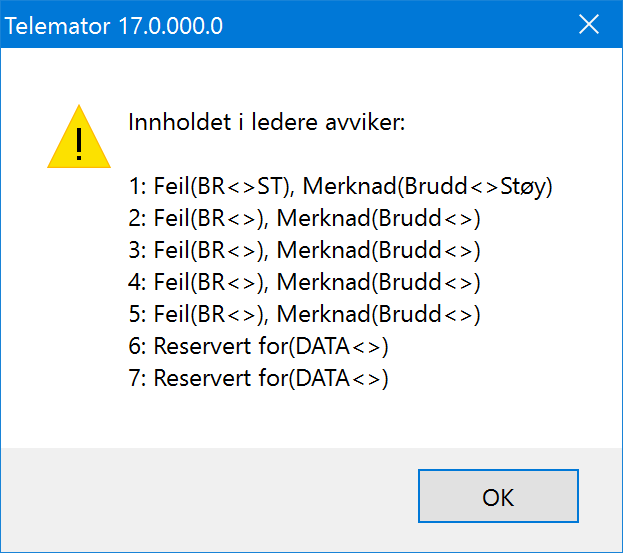This screenshot has height=553, width=623.
Task: Click 'Feil(BR<>)' in line 2
Action: (x=208, y=218)
